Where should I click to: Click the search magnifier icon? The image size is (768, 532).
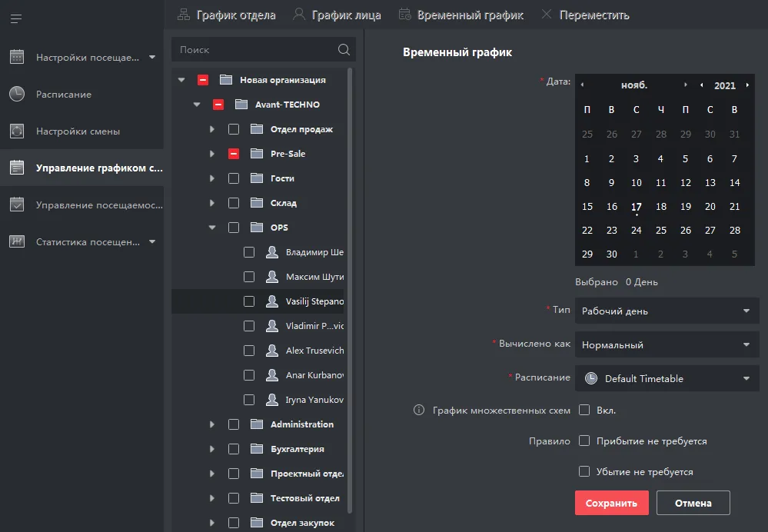[x=344, y=50]
